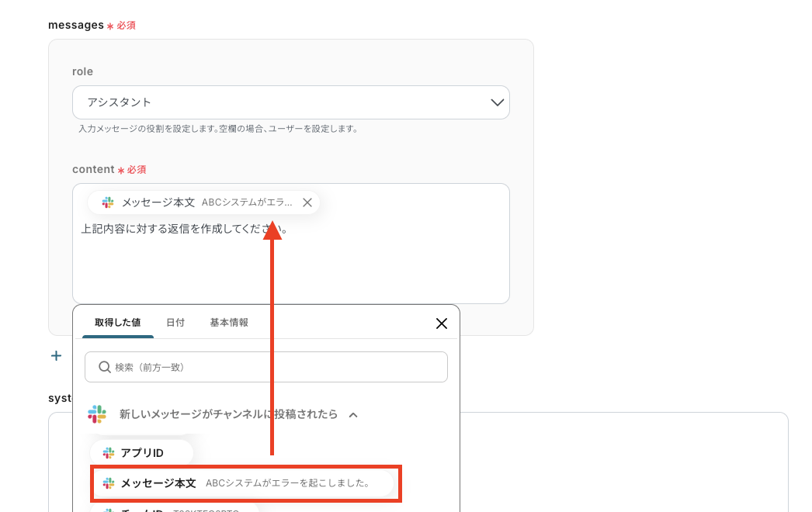Click the Slack icon on the メッセージ本文 tag

point(106,202)
